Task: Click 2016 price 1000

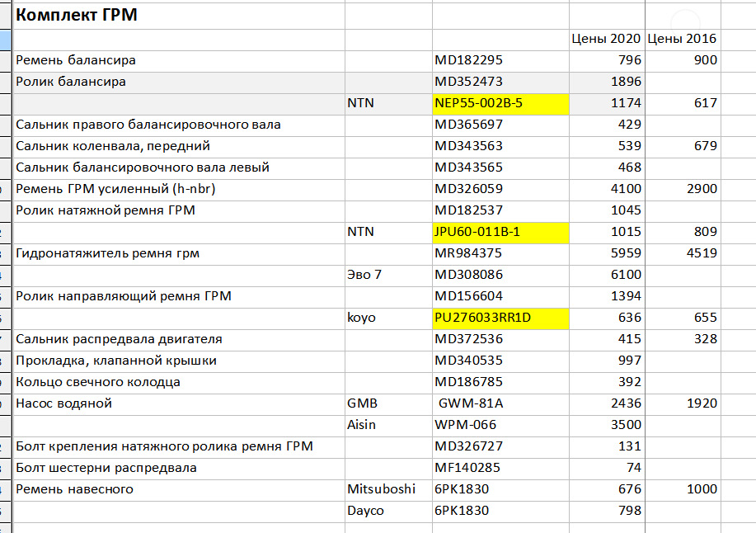Action: pos(683,491)
